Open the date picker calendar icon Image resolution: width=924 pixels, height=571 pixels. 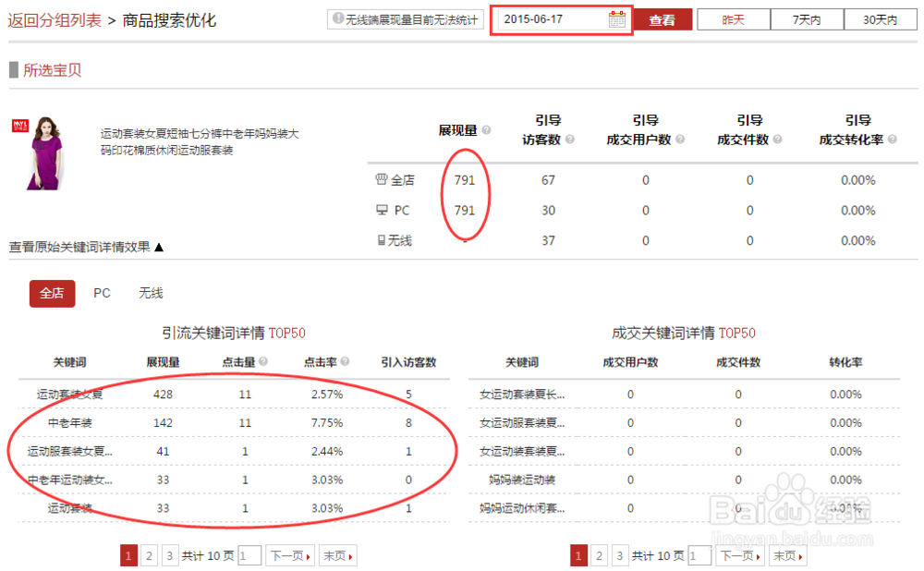tap(617, 18)
